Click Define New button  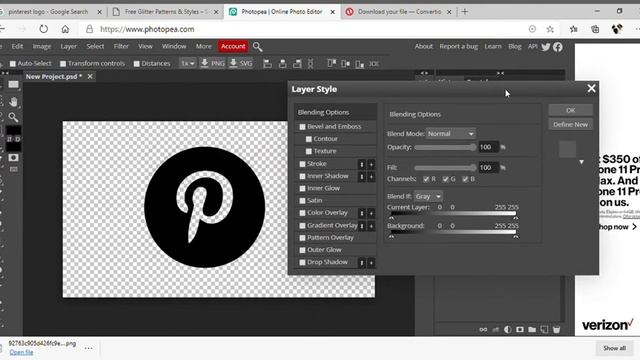click(570, 124)
